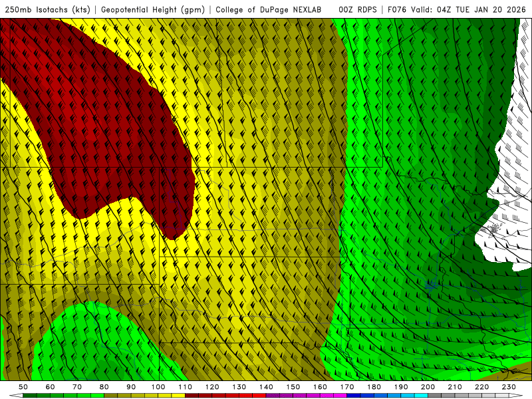Screen dimensions: 532x399
Task: Select the darkest green swatch starting at 50
Action: pos(29,396)
